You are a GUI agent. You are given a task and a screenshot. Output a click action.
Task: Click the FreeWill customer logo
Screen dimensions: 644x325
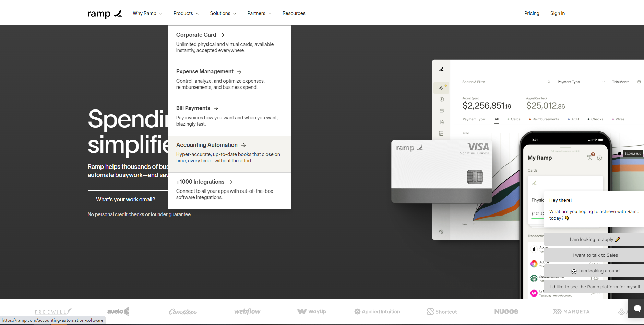(53, 312)
